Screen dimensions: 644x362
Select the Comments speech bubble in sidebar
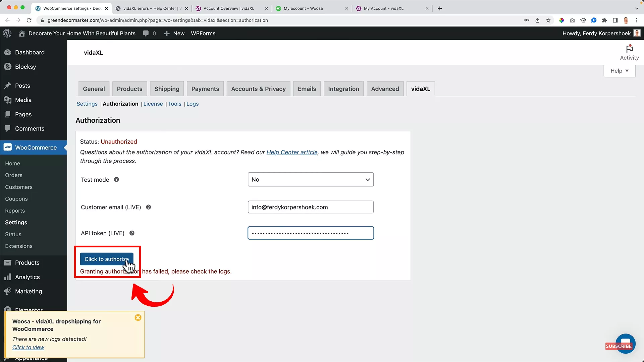pyautogui.click(x=8, y=128)
